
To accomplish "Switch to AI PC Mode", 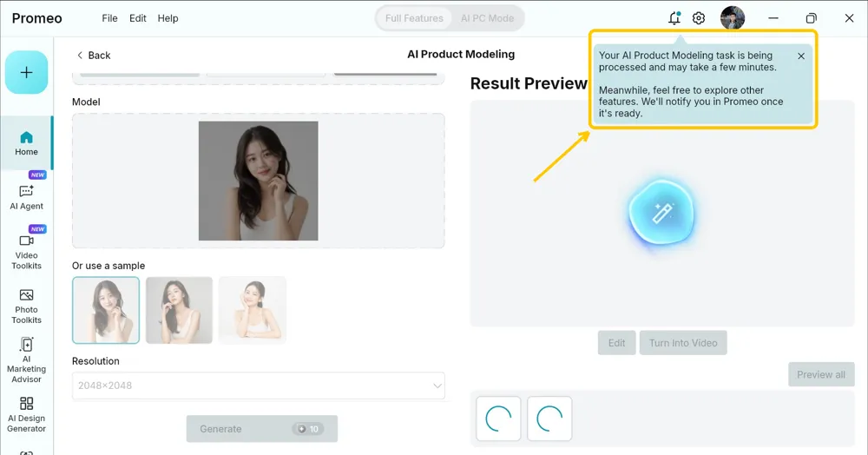I will click(x=487, y=18).
